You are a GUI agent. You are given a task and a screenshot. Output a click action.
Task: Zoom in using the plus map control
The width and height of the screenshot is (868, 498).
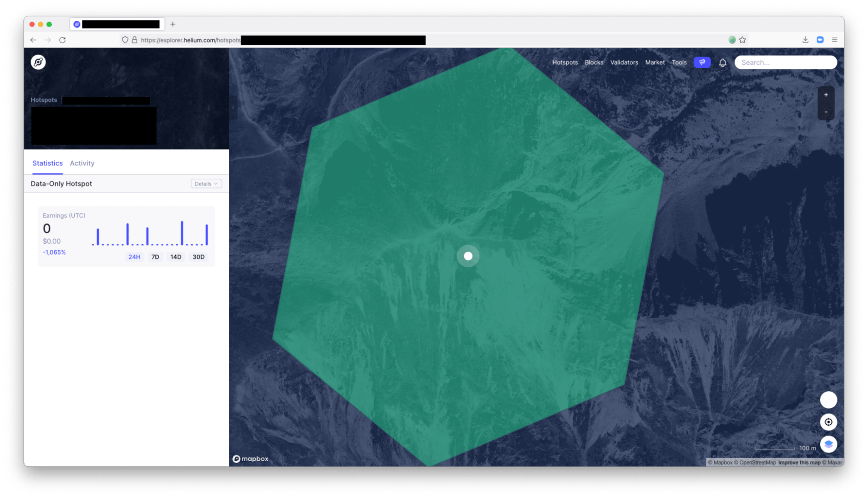click(826, 95)
